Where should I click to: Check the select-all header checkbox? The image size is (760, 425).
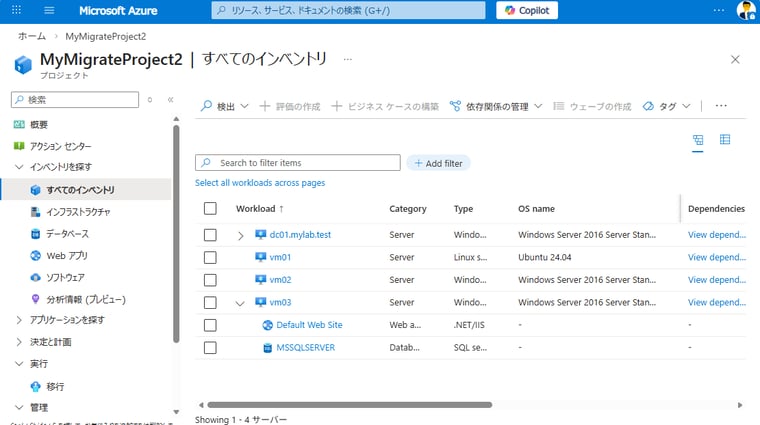[x=210, y=209]
